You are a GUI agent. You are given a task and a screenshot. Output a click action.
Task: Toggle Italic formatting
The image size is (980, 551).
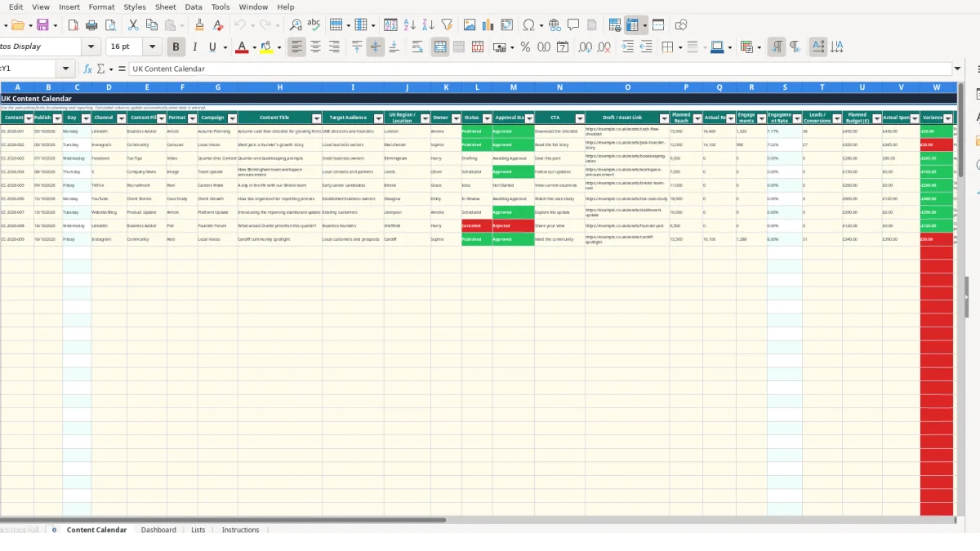pos(194,47)
